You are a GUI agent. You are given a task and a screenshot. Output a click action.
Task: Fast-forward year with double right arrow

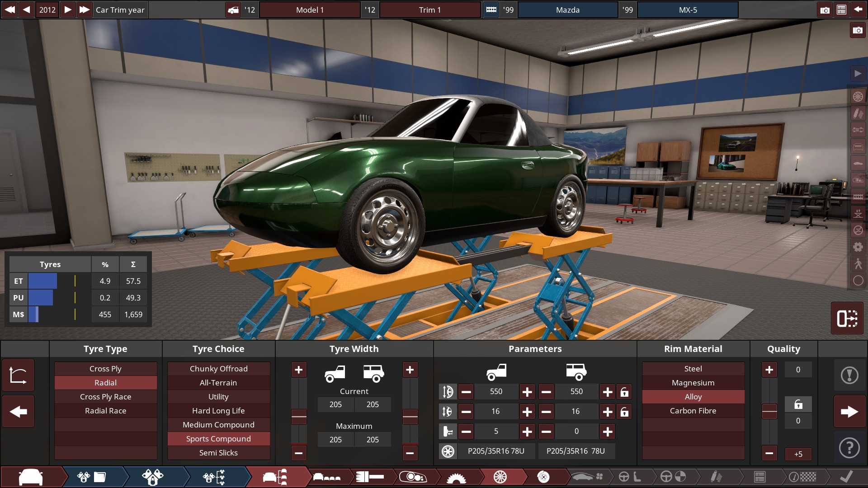pyautogui.click(x=84, y=9)
